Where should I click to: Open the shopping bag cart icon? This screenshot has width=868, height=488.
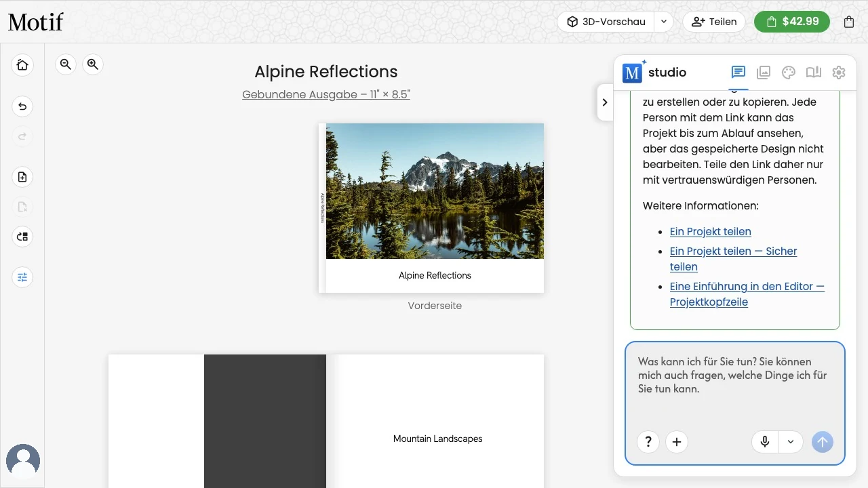pyautogui.click(x=849, y=22)
